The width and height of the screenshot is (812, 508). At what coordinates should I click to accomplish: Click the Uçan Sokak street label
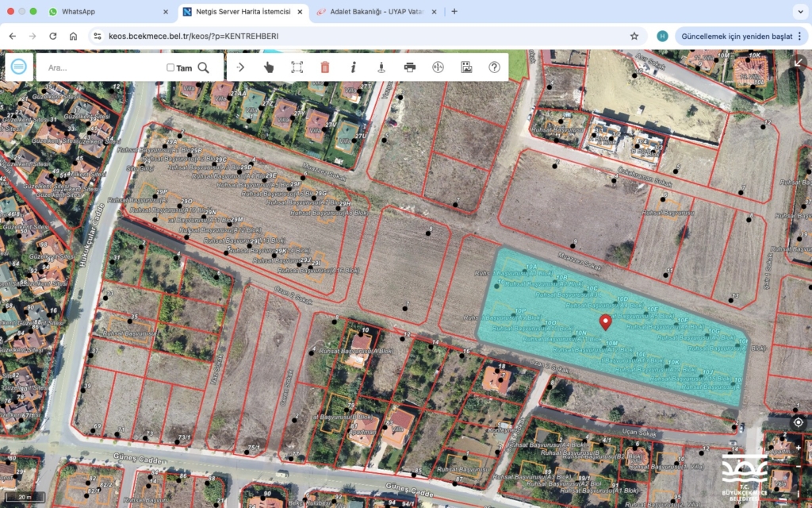point(640,432)
